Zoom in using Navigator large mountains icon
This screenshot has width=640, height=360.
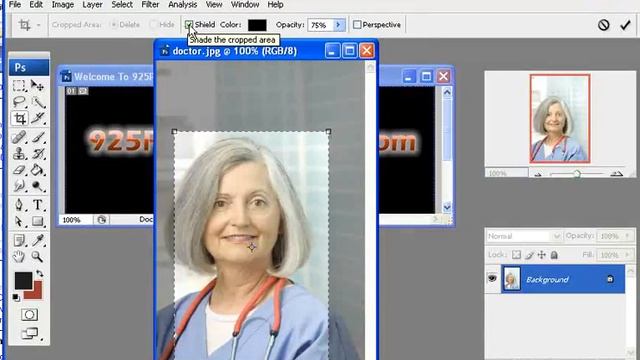tap(617, 174)
